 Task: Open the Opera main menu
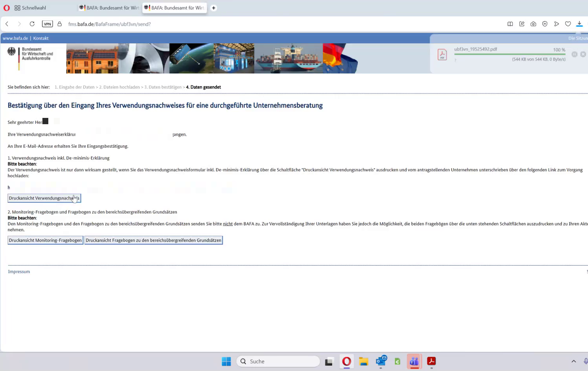pyautogui.click(x=7, y=8)
